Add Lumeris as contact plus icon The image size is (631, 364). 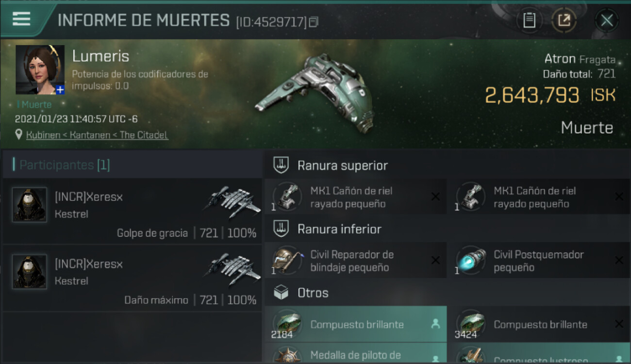[x=60, y=90]
